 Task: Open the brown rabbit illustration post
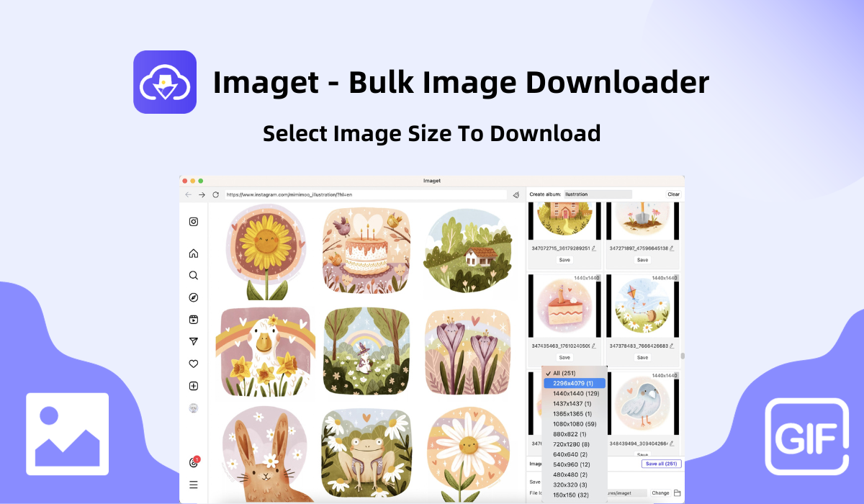[x=266, y=454]
